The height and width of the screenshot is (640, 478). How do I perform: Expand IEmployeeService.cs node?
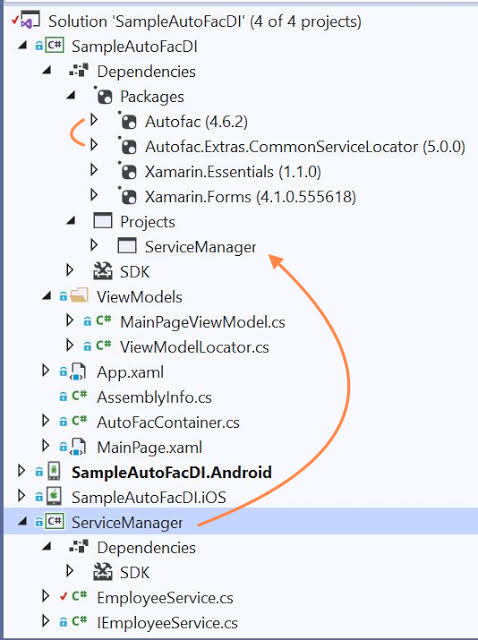click(46, 622)
